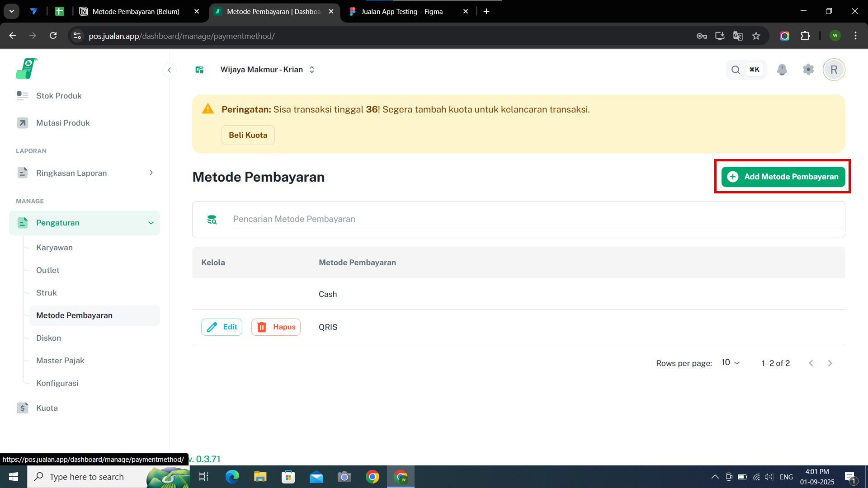868x488 pixels.
Task: Open the user avatar R
Action: (834, 70)
